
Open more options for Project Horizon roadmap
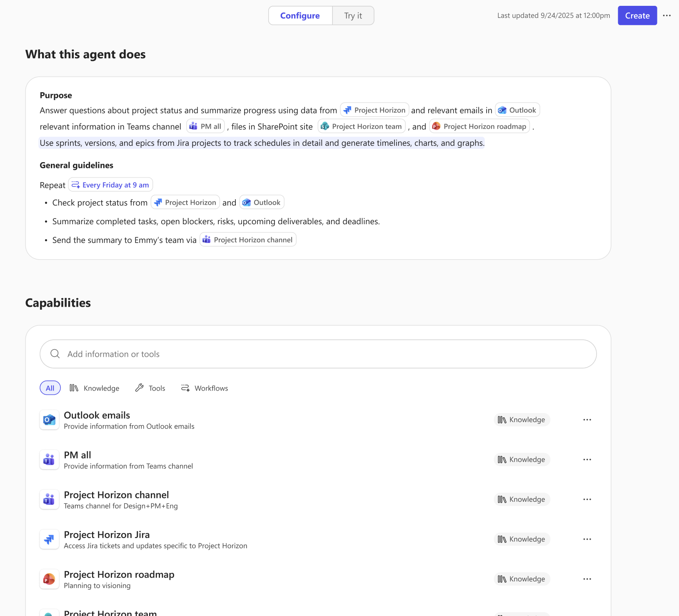coord(587,579)
